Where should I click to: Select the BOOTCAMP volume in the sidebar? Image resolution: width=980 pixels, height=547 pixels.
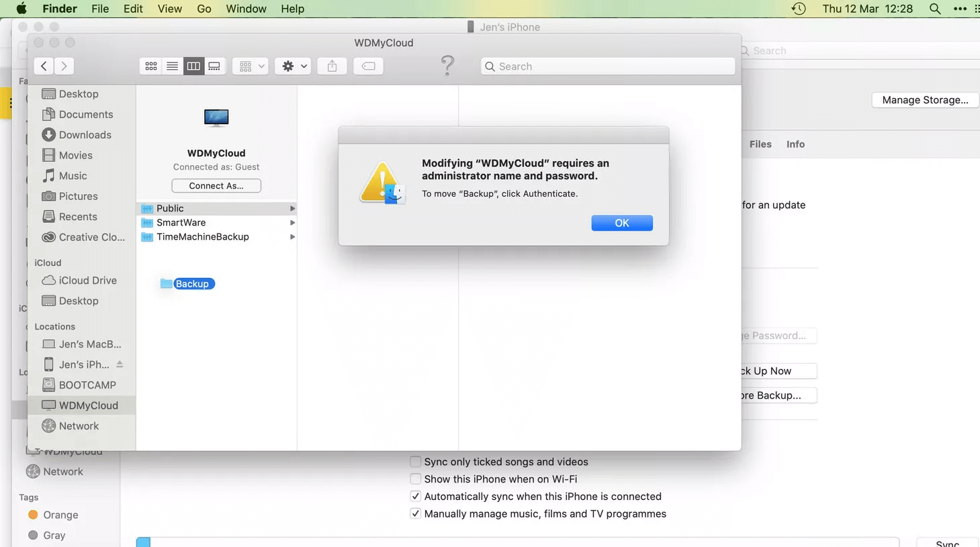(79, 385)
